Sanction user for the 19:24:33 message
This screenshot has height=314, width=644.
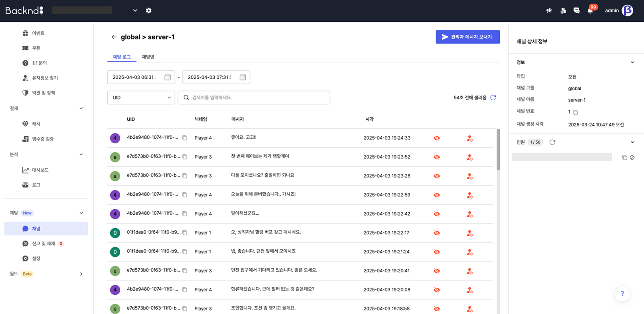470,138
